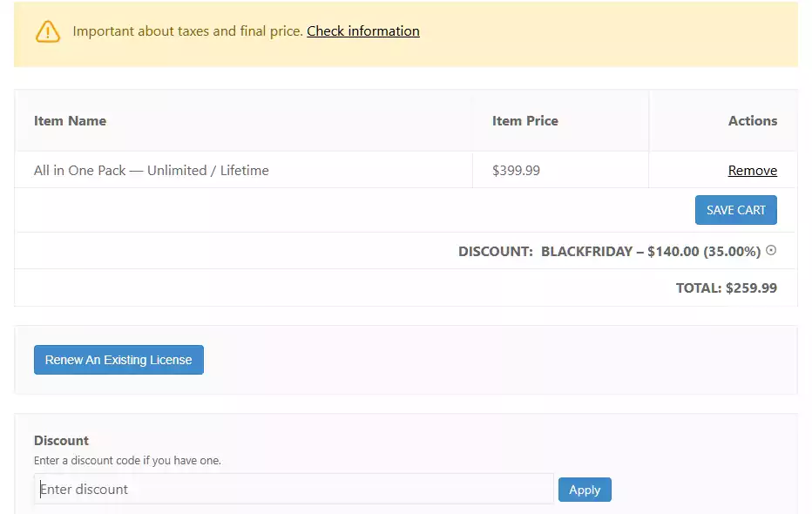Focus the Enter discount text field

click(x=294, y=490)
